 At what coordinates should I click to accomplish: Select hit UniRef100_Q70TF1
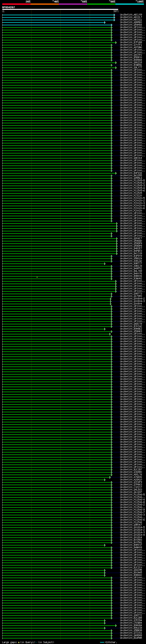tap(131, 45)
